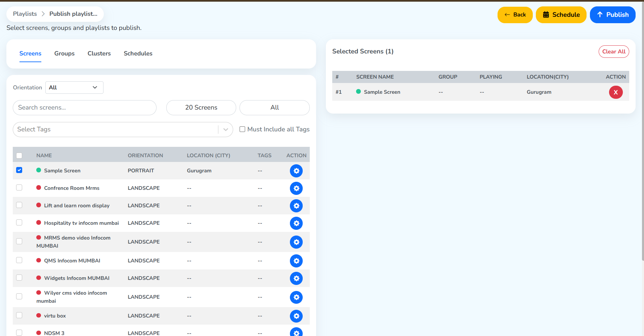Select the Widgets Infocom MUMBAI checkbox

[x=19, y=278]
